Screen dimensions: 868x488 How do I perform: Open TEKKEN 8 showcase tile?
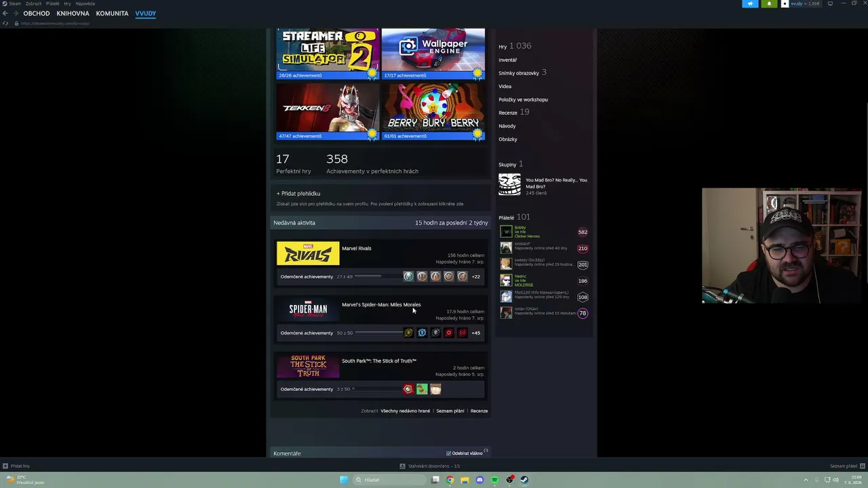coord(328,111)
